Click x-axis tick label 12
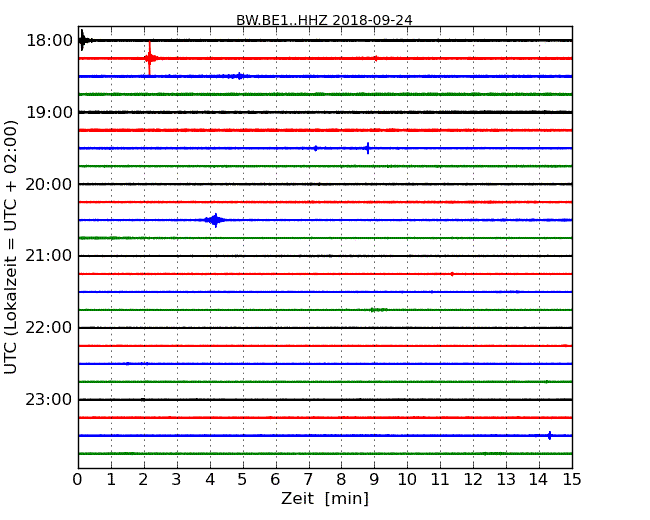650x520 pixels. point(473,480)
